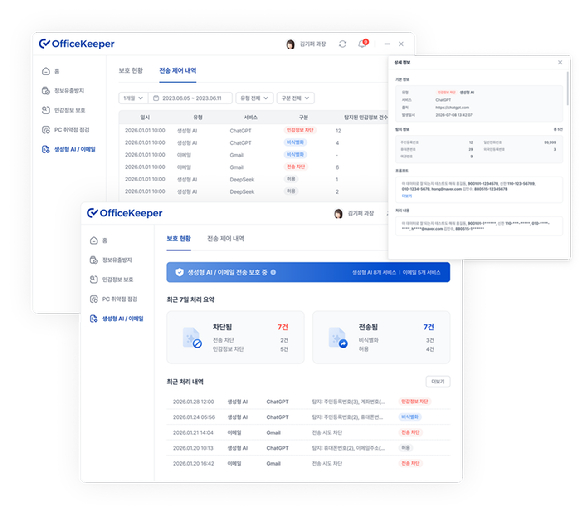Click the Gmail row with count 6
Image resolution: width=580 pixels, height=514 pixels.
[x=253, y=167]
